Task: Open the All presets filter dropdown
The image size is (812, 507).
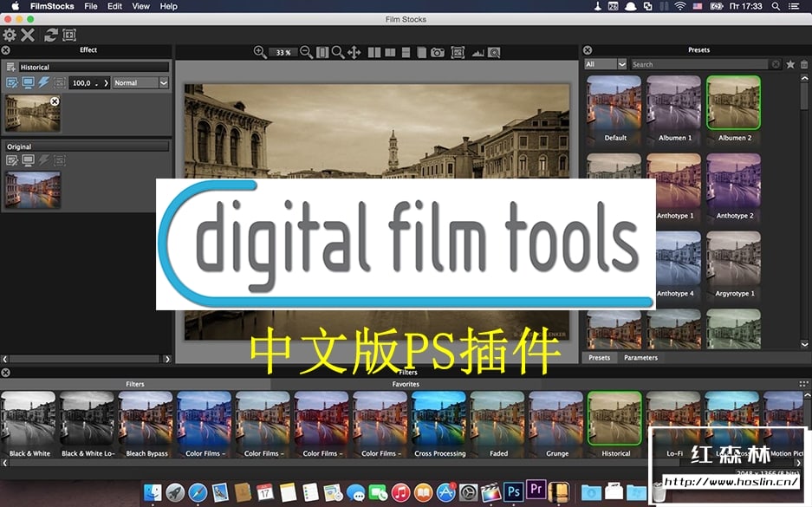Action: tap(606, 64)
